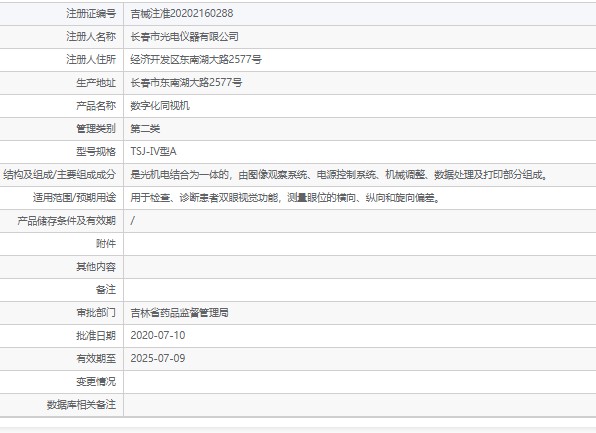
Task: Click expiry date 2025-07-09
Action: [x=158, y=358]
